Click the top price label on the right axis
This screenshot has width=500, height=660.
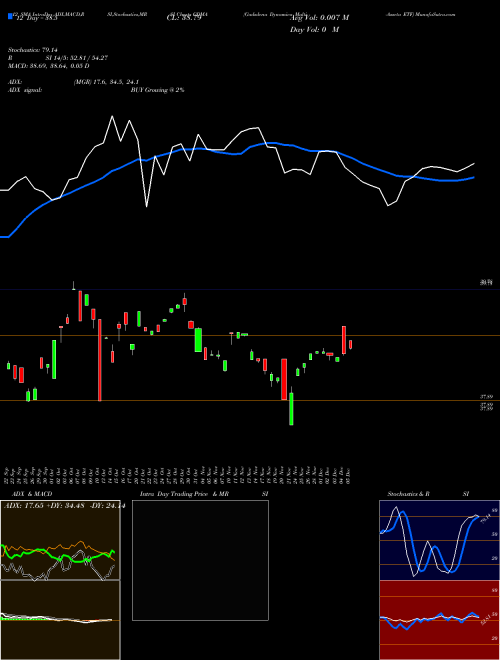point(487,283)
